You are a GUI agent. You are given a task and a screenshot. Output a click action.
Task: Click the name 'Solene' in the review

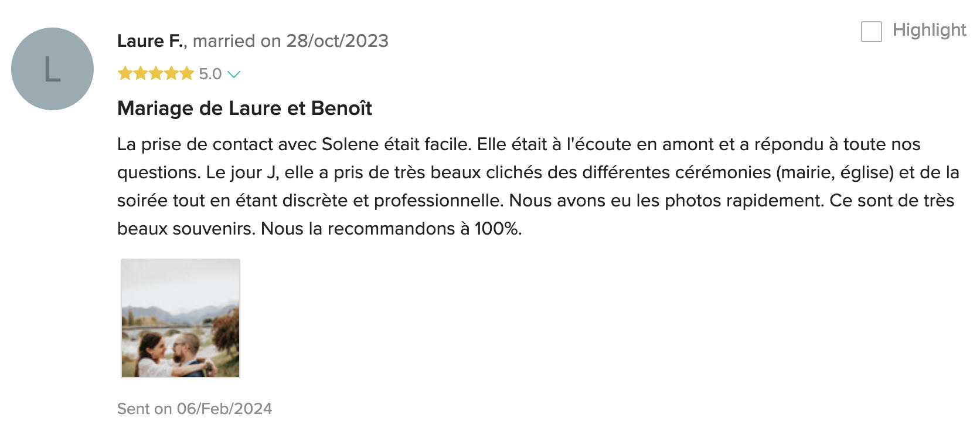click(350, 144)
